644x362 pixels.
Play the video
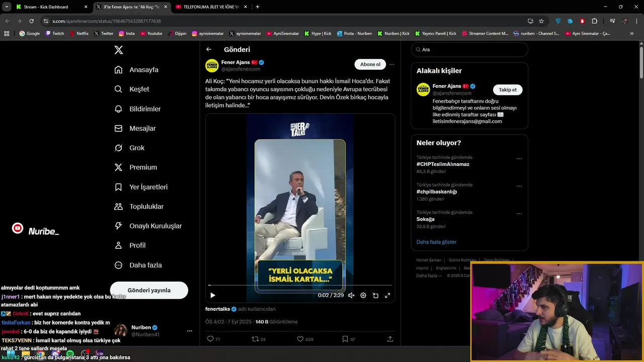[213, 296]
